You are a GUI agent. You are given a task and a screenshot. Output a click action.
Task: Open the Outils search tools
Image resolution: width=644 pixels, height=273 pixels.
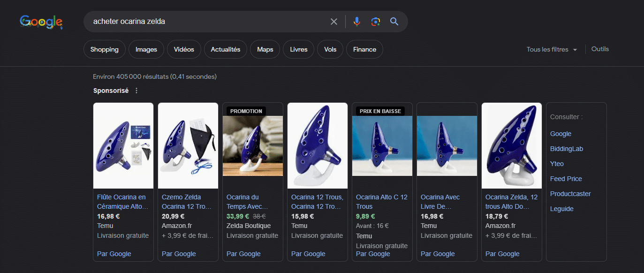click(x=600, y=49)
